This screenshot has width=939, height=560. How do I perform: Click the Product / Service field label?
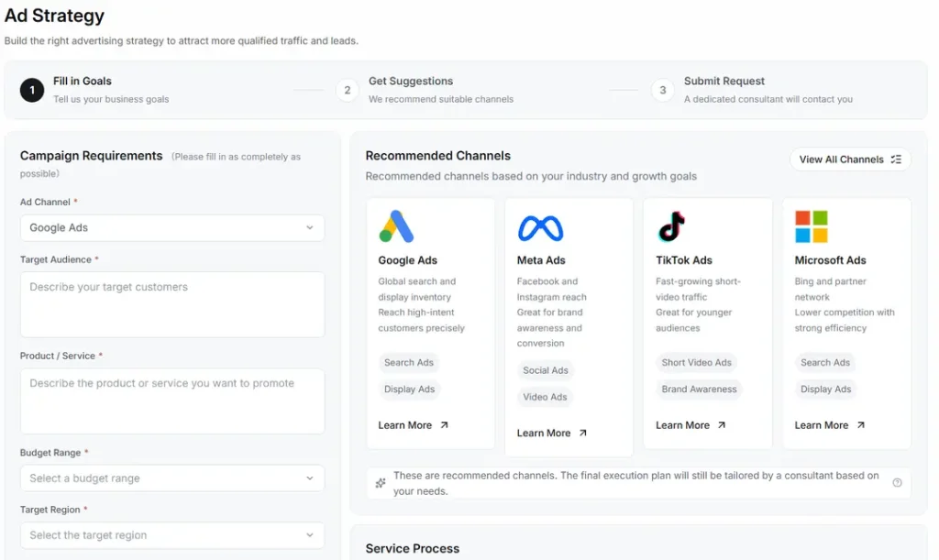(58, 356)
